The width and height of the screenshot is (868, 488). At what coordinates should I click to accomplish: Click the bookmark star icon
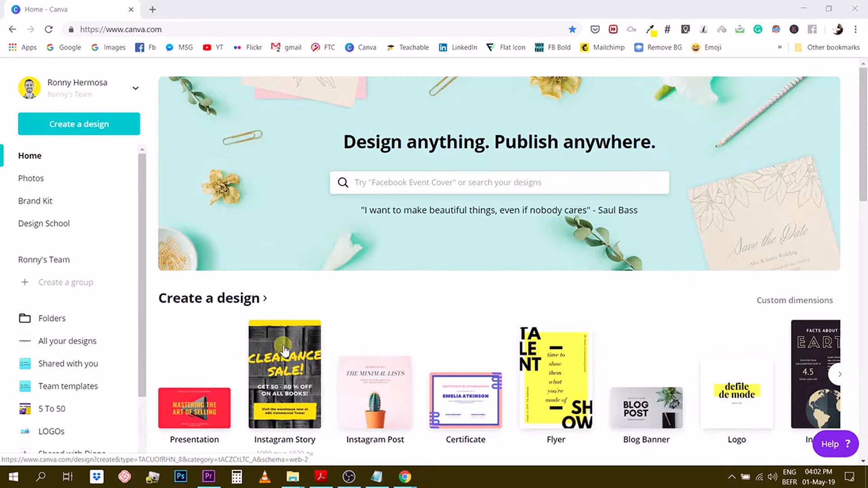point(572,29)
